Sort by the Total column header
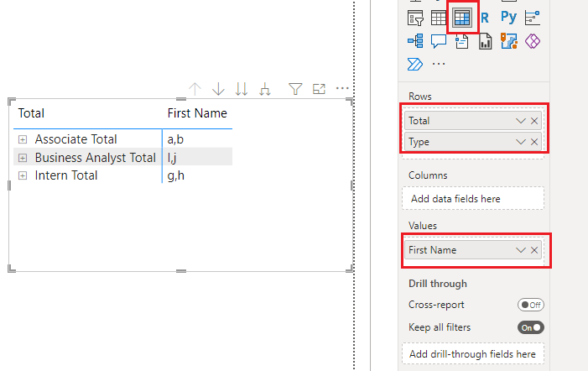 point(31,113)
